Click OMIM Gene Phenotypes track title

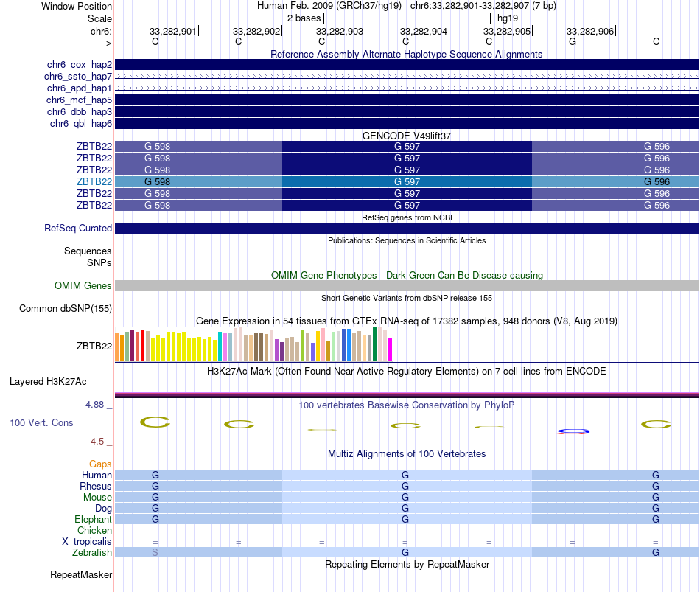(x=407, y=275)
